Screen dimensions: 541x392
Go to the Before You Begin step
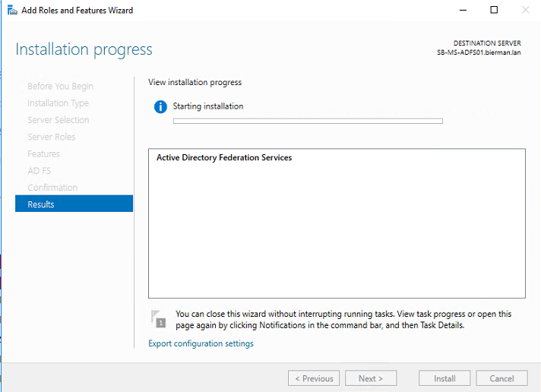(x=60, y=87)
